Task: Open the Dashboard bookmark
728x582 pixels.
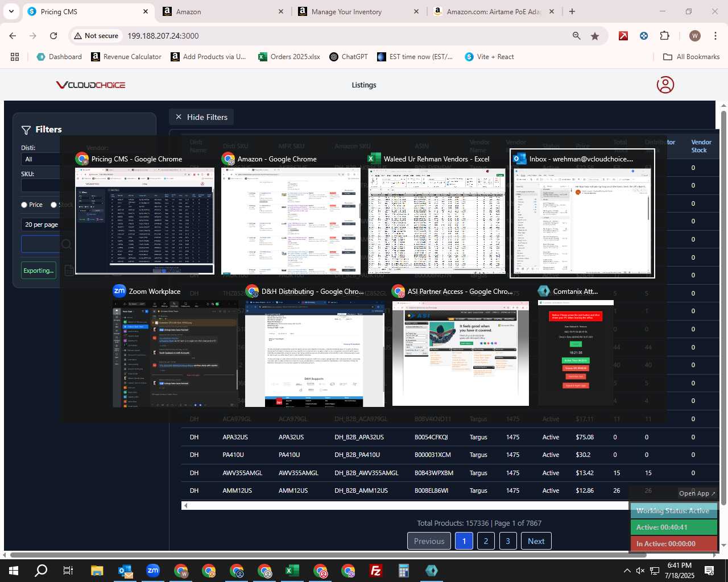Action: click(x=59, y=57)
